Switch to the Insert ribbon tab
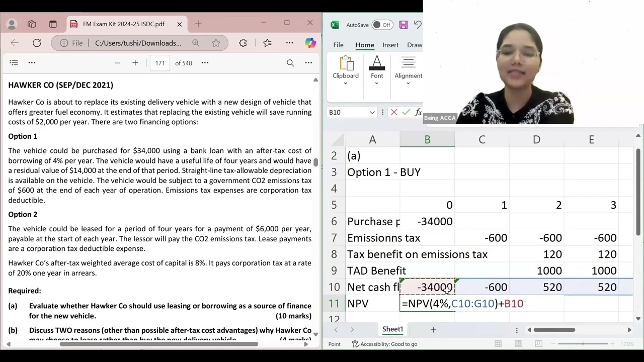Screen dimensions: 644x362 390,45
